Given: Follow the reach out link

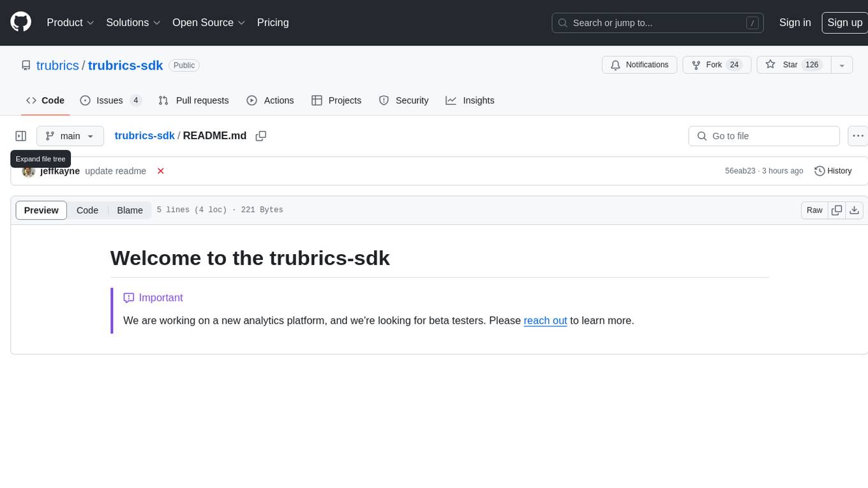Looking at the screenshot, I should 545,321.
